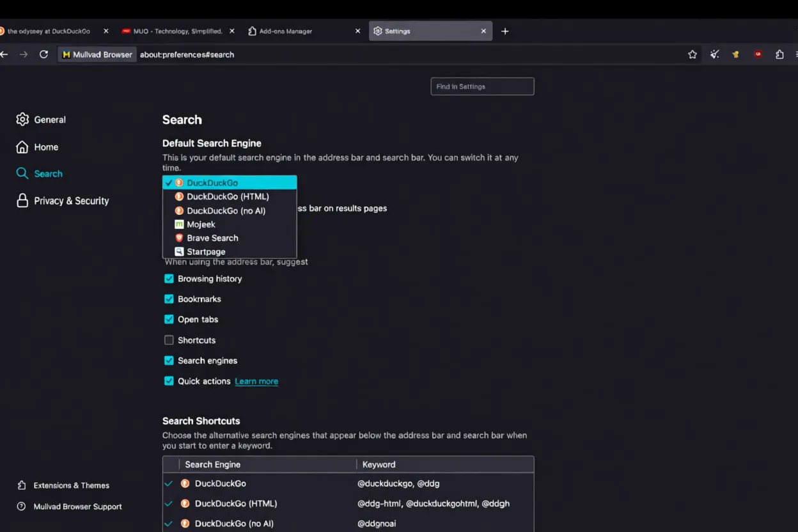Uncheck DuckDuckGo (no AI) shortcut row checkmark

(169, 523)
